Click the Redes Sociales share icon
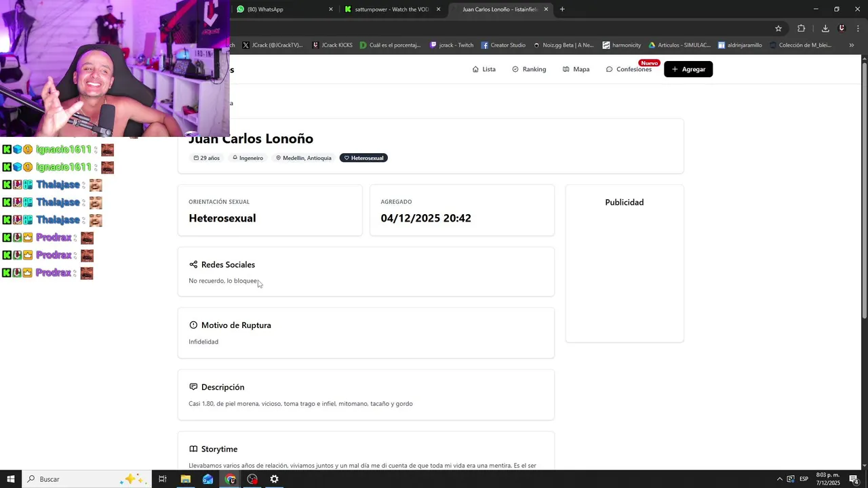 [193, 264]
